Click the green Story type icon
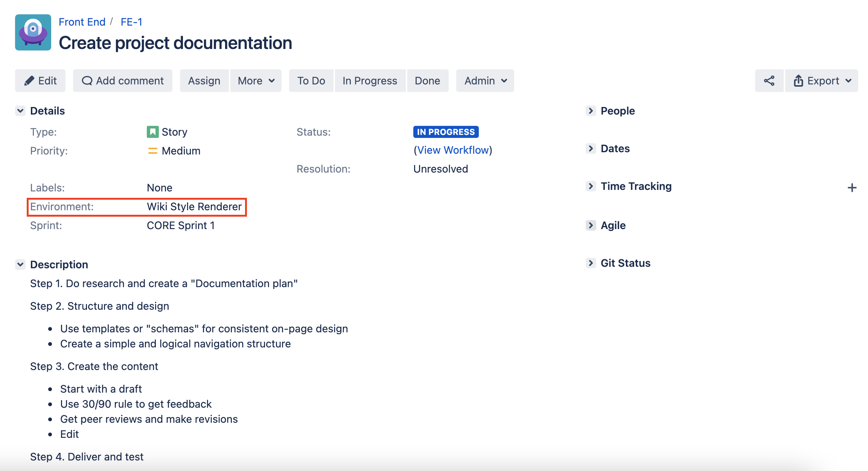This screenshot has width=868, height=471. click(152, 132)
